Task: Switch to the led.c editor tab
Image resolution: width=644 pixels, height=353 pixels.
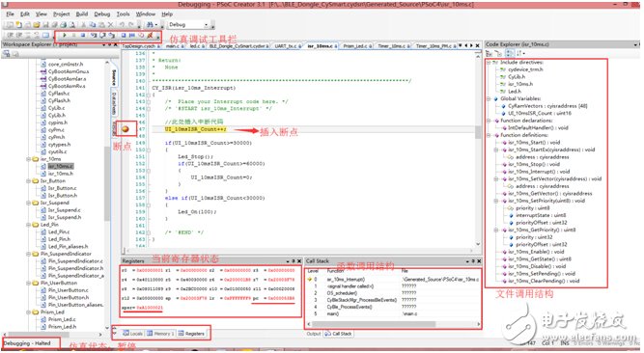Action: coord(196,46)
